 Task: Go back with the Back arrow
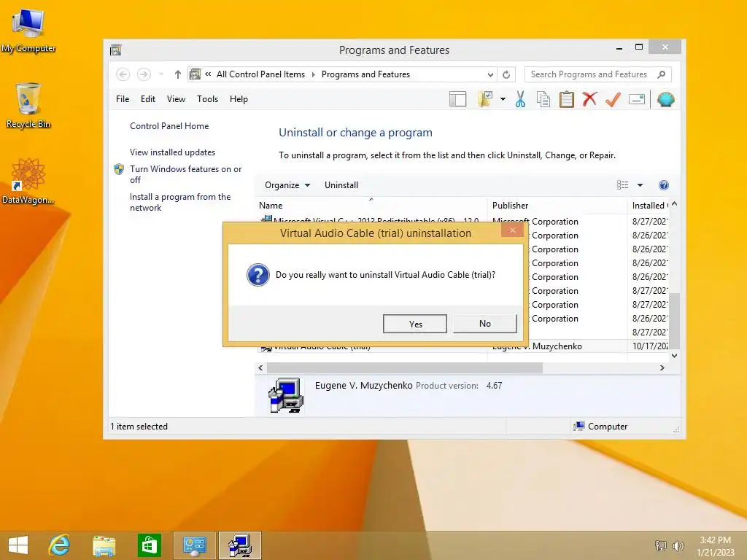coord(123,74)
